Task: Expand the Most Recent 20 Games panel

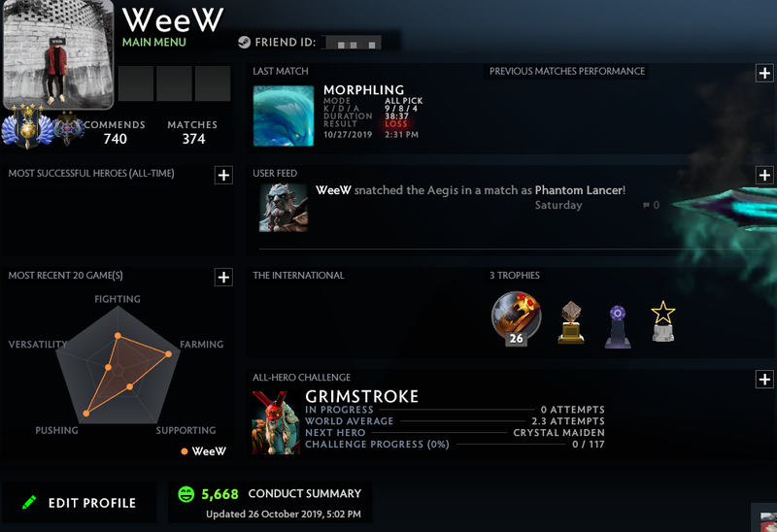Action: pos(223,277)
